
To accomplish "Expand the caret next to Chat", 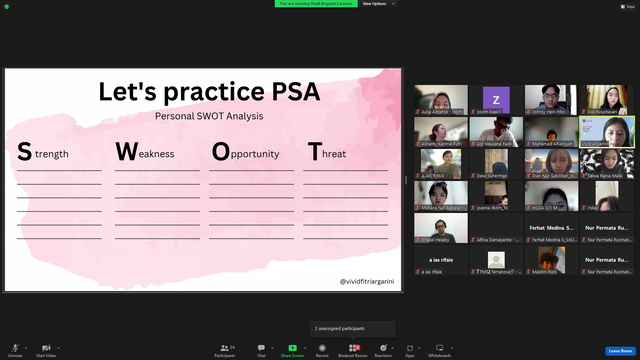I will click(x=272, y=348).
